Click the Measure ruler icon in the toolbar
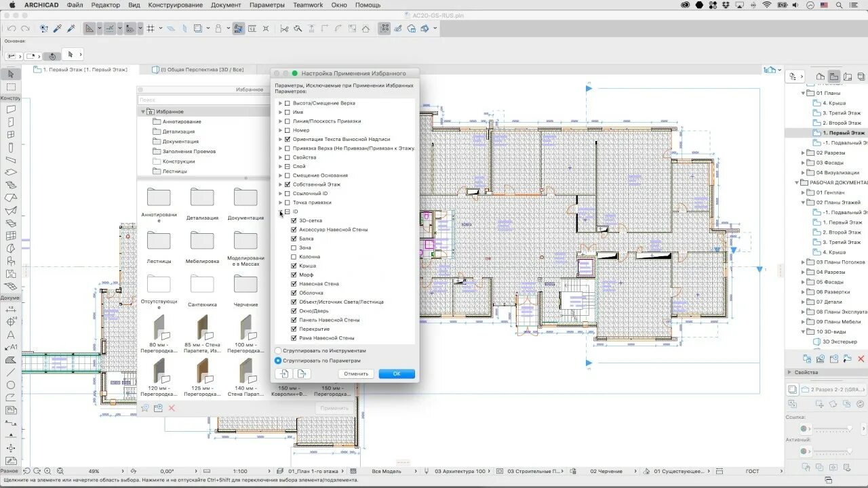The image size is (868, 488). pos(252,28)
